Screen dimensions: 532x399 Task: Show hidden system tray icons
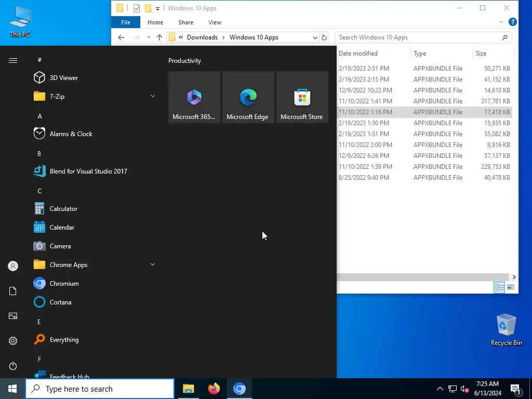440,389
